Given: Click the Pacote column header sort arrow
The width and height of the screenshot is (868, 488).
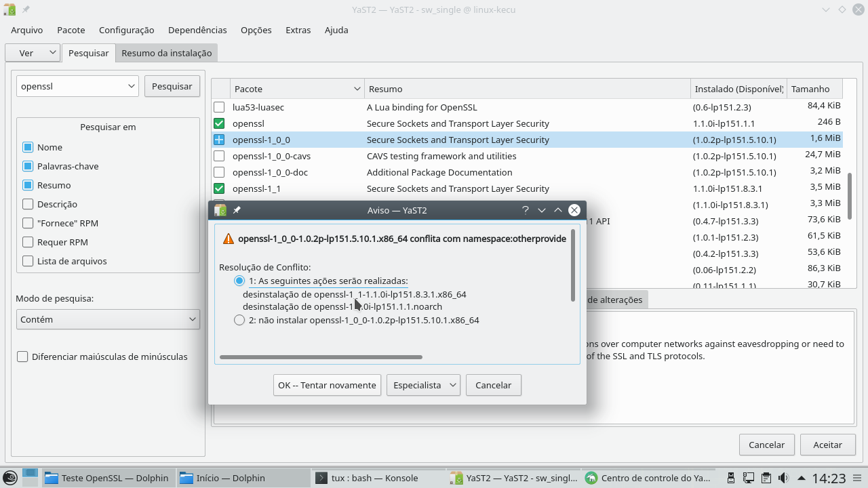Looking at the screenshot, I should tap(357, 89).
